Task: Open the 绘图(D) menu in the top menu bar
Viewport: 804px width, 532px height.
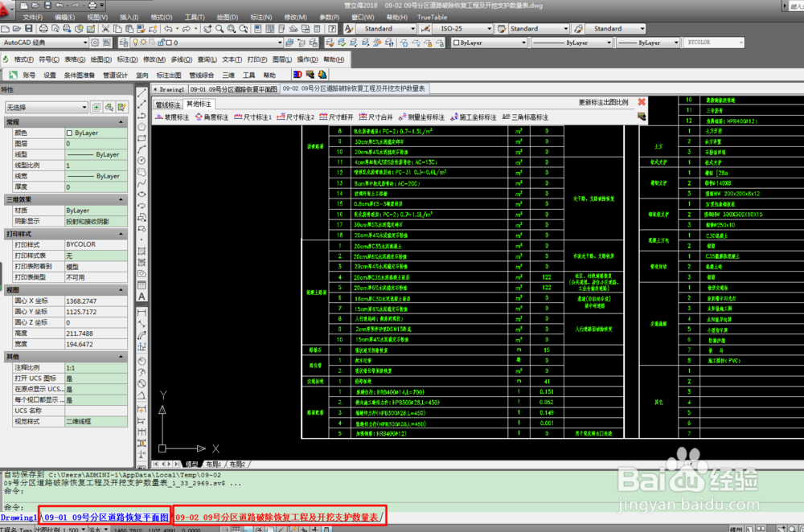Action: click(228, 18)
